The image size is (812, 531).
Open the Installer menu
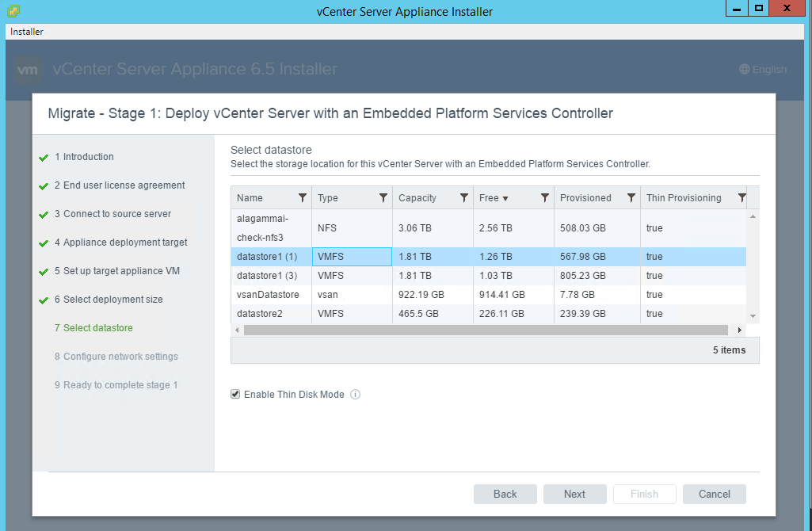(27, 32)
